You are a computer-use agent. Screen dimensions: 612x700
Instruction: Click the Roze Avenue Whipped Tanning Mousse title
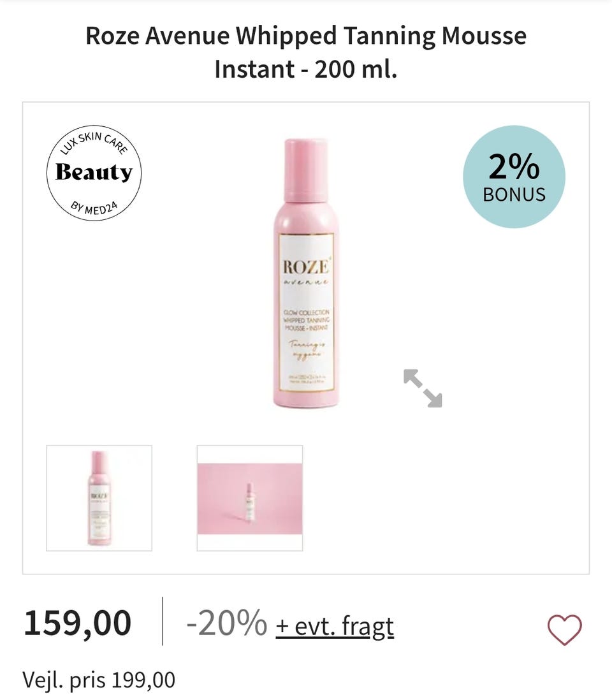tap(306, 52)
